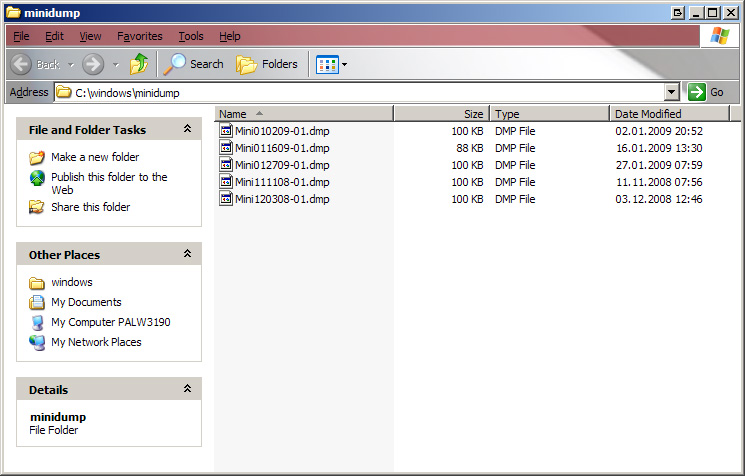This screenshot has height=476, width=745.
Task: Click the Publish to Web globe icon
Action: 37,178
